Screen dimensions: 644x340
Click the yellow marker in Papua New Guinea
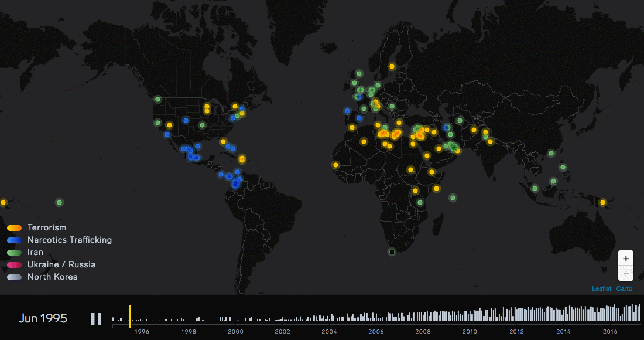[602, 202]
